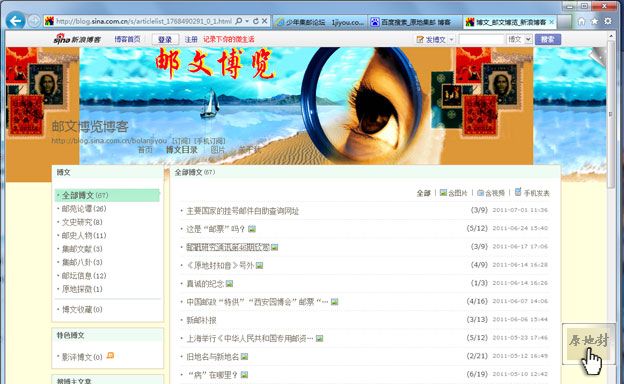624x384 pixels.
Task: Open the 博文 search type dropdown
Action: tap(519, 39)
